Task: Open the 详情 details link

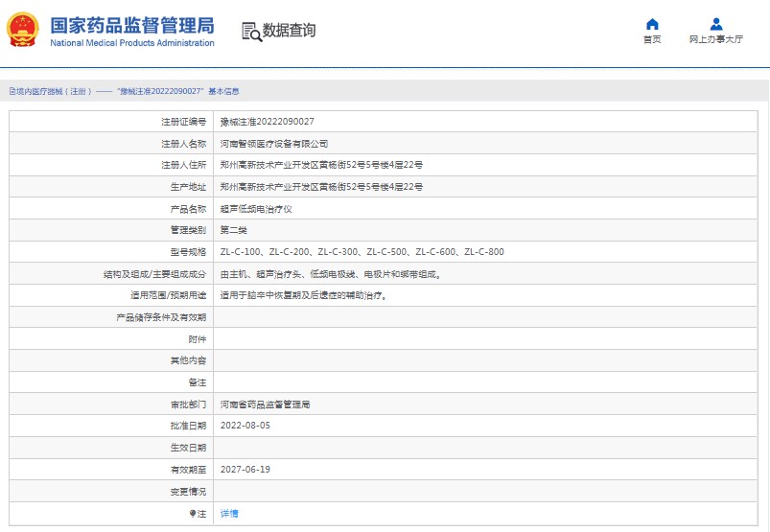Action: tap(229, 514)
